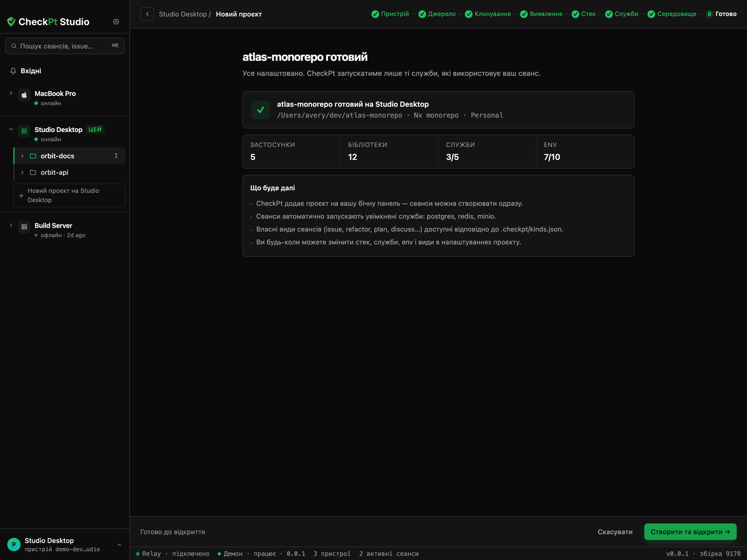Click the Стек step check icon

(575, 14)
